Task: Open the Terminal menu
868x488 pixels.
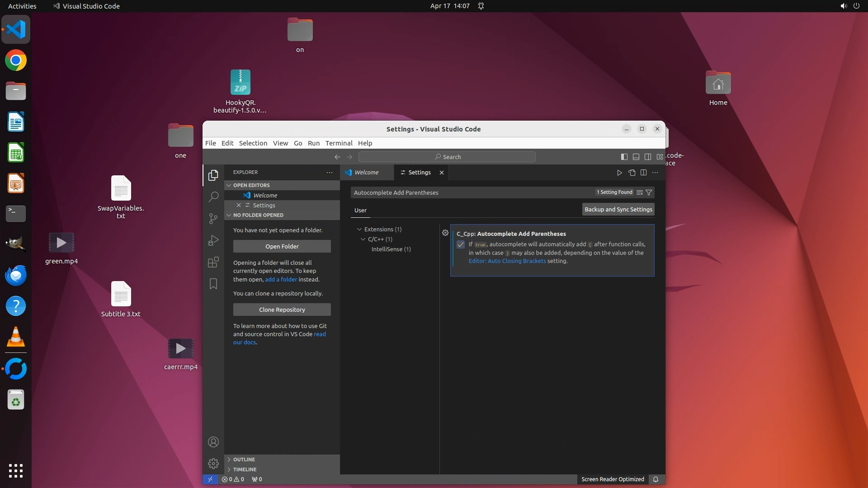Action: coord(339,143)
